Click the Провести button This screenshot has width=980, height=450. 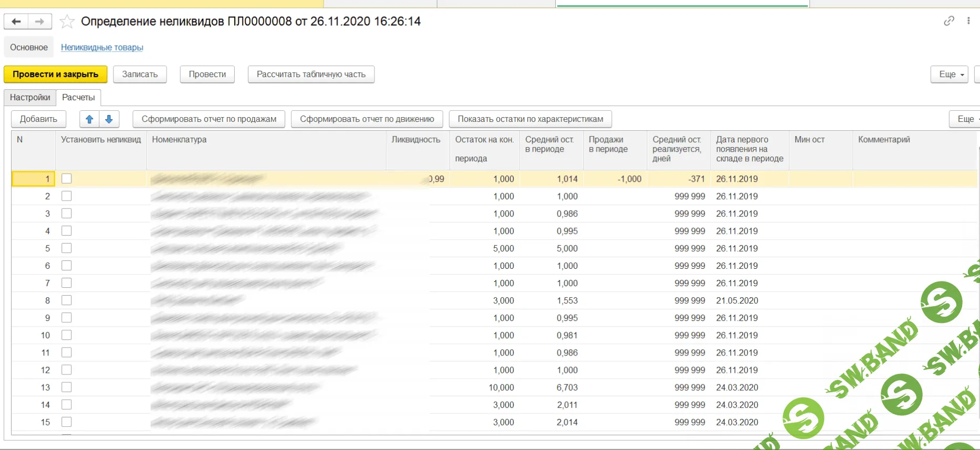tap(207, 75)
